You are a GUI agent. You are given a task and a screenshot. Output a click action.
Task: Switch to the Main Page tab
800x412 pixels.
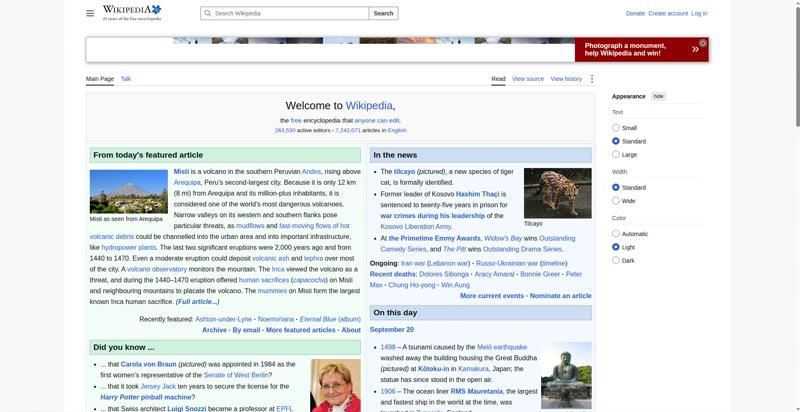click(99, 79)
